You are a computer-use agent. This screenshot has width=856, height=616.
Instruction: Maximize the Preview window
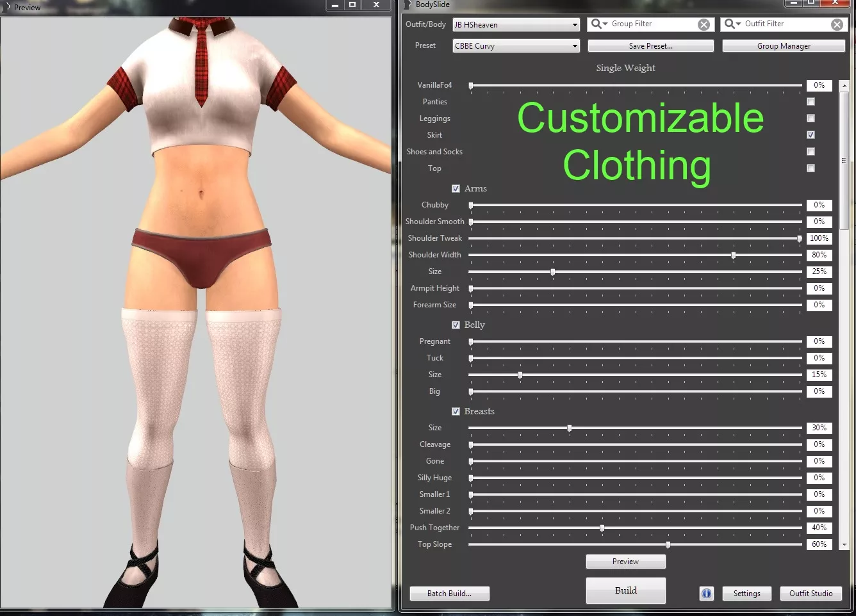pos(352,5)
